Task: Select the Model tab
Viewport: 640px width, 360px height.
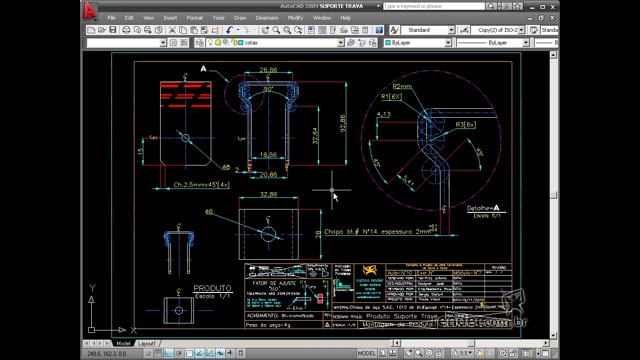Action: (x=123, y=344)
